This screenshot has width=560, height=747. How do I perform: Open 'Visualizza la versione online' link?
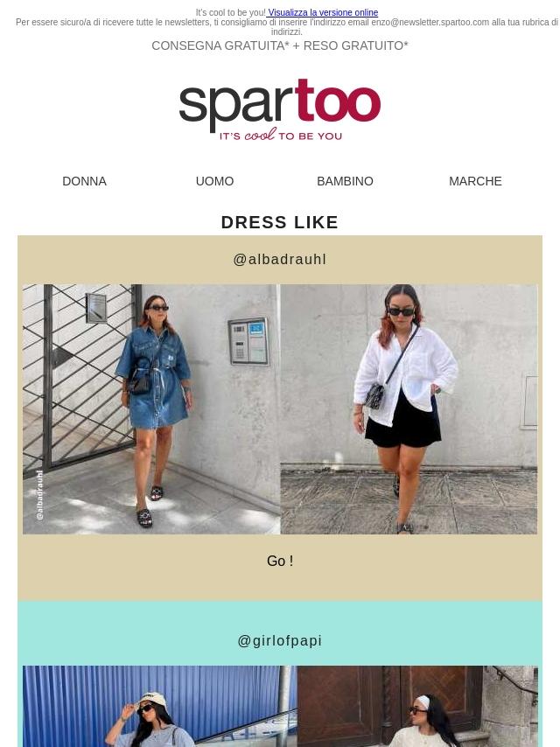(323, 12)
